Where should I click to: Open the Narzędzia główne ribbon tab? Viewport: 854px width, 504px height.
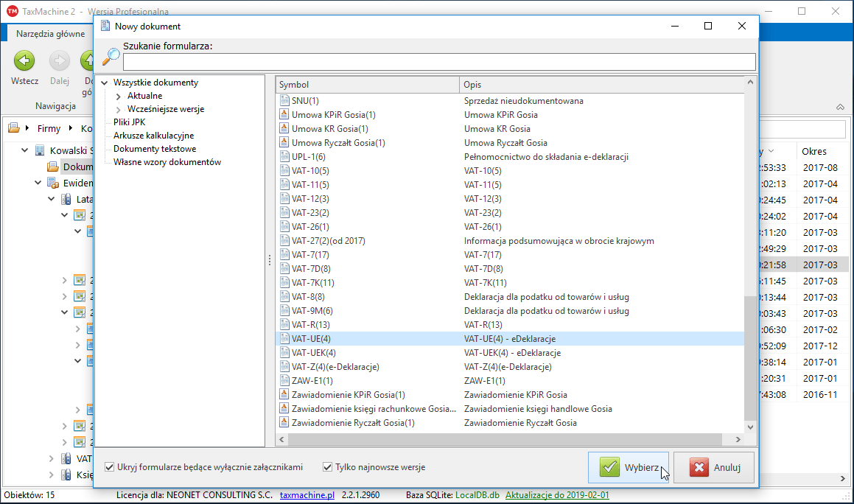[50, 34]
